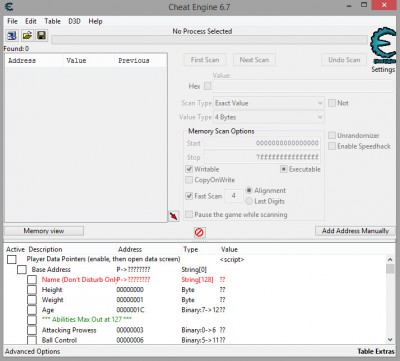Toggle the Ball Control entry checkbox

(x=32, y=340)
